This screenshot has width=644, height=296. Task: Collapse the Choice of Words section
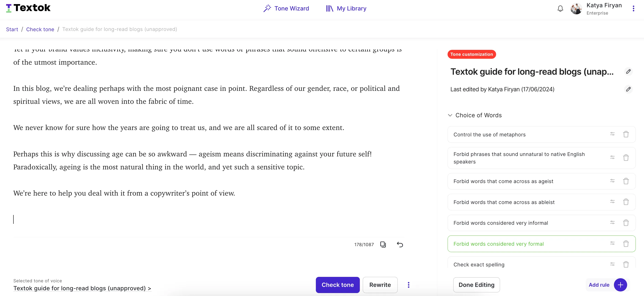[450, 115]
